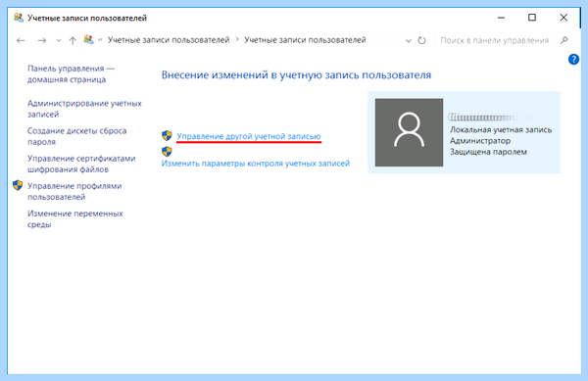Go back using the Back arrow

(21, 40)
